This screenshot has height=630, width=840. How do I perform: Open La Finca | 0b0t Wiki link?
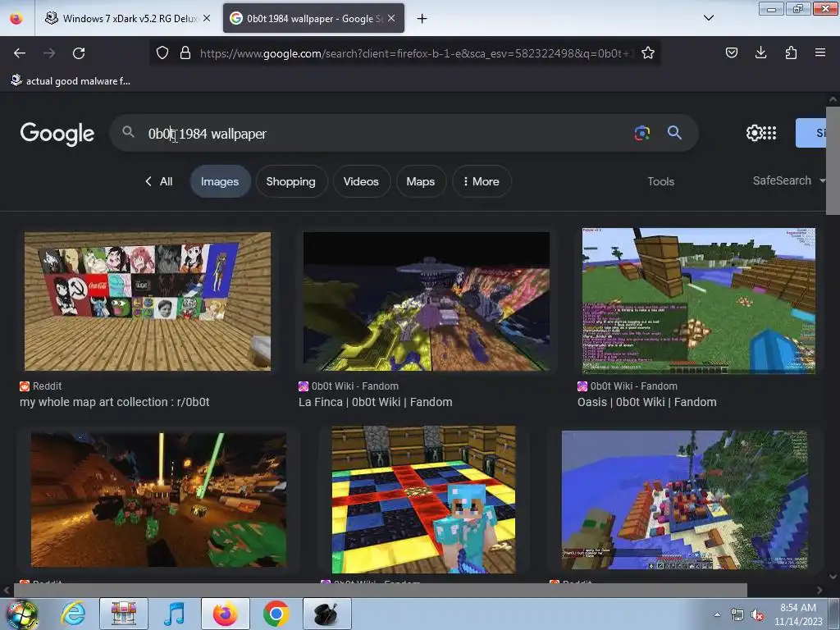[376, 402]
